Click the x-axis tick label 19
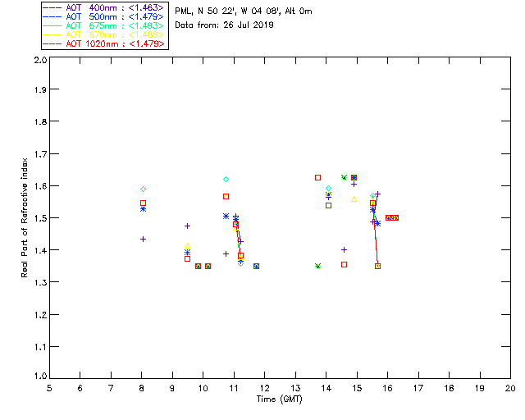The image size is (525, 420). [480, 388]
